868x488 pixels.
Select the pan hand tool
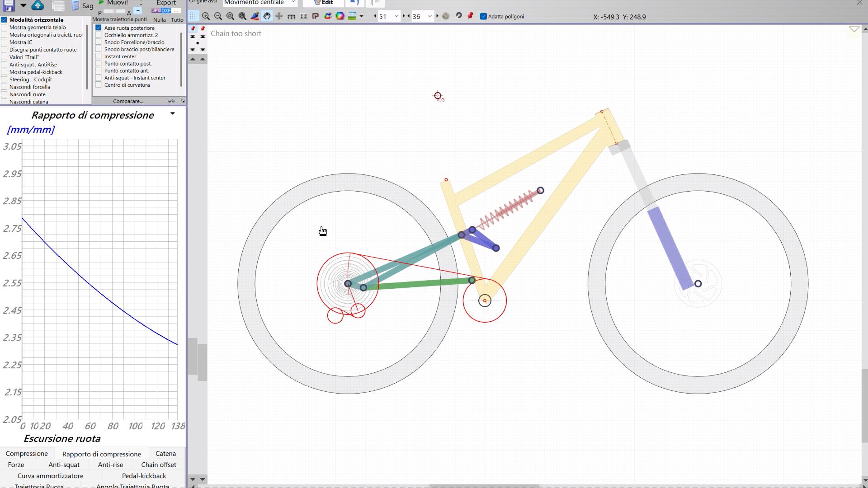click(x=267, y=16)
